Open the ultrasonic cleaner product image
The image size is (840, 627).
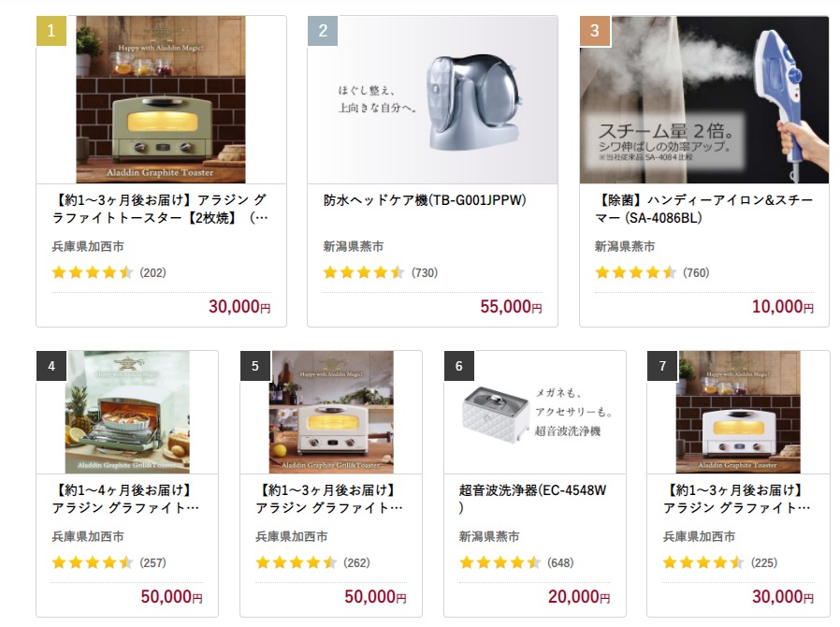[x=535, y=412]
